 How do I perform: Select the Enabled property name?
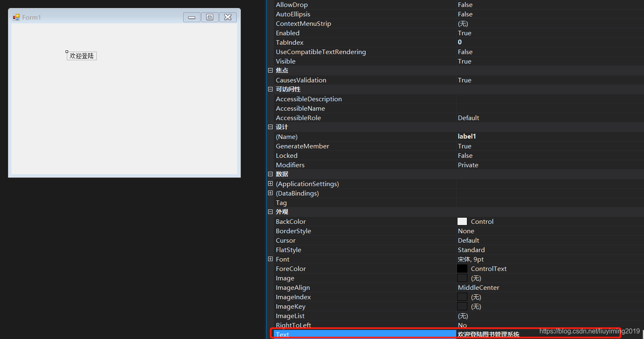coord(288,33)
